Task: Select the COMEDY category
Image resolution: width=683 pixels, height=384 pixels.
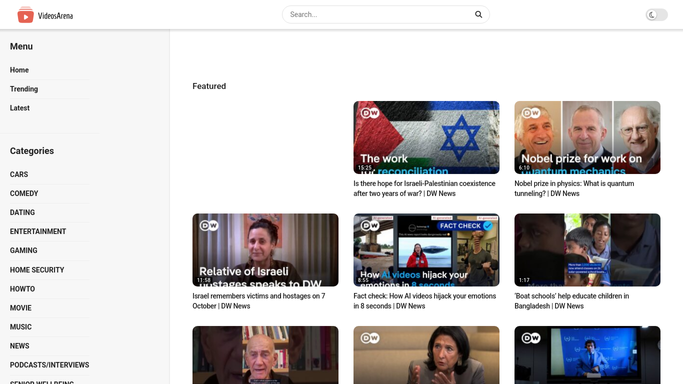Action: click(24, 193)
